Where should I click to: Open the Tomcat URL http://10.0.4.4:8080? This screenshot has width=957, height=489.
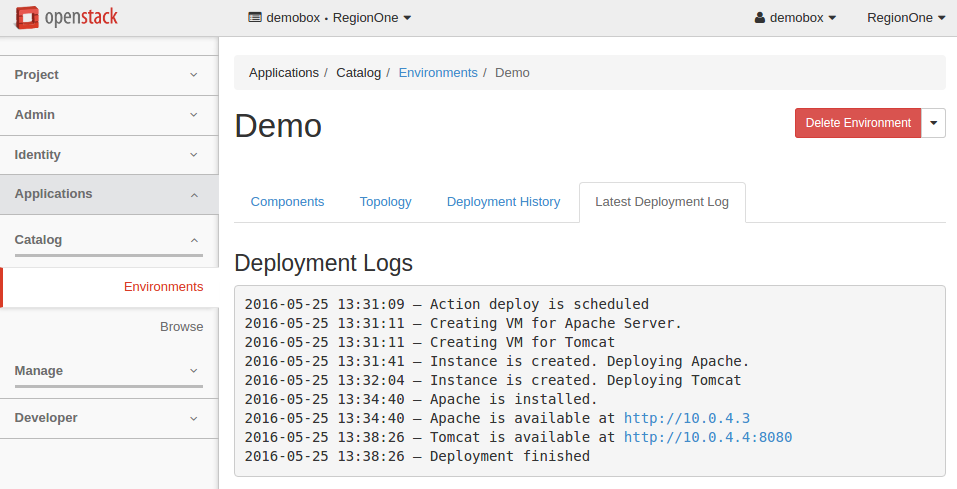tap(707, 438)
